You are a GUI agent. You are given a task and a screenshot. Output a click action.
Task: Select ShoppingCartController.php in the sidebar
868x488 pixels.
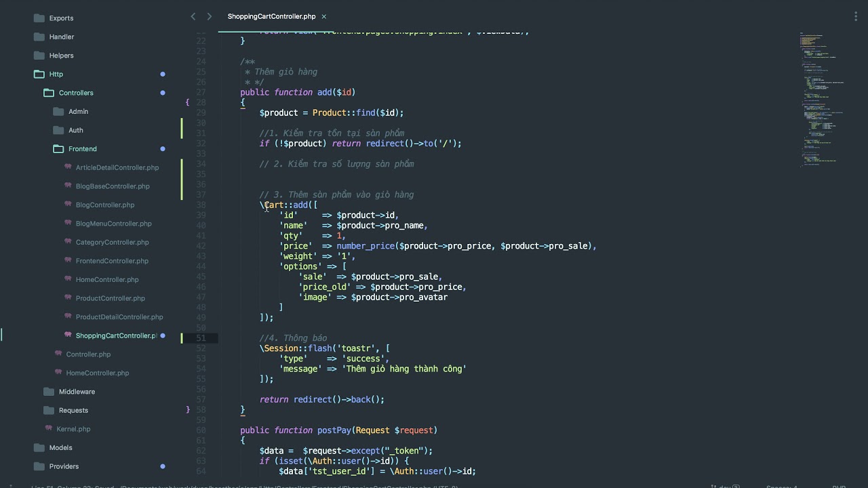(116, 335)
